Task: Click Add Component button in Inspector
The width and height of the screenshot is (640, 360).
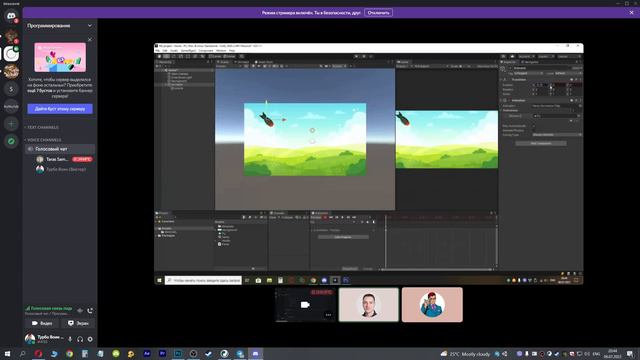Action: click(541, 143)
